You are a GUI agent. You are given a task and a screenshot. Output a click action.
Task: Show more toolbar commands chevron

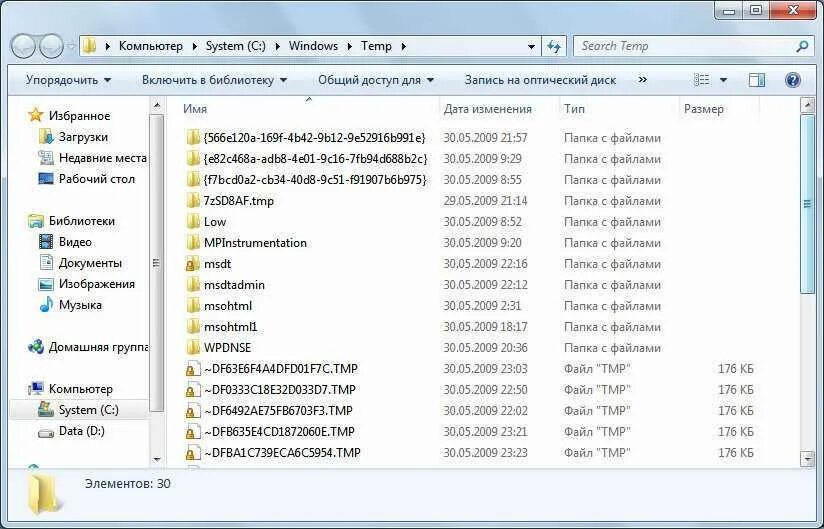pyautogui.click(x=642, y=80)
